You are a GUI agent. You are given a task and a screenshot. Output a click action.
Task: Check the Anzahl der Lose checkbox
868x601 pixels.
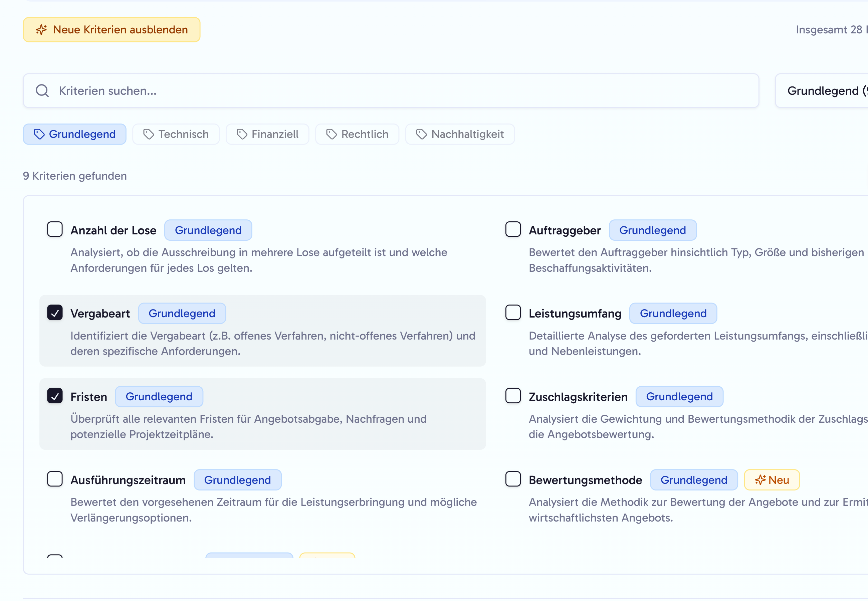click(55, 229)
